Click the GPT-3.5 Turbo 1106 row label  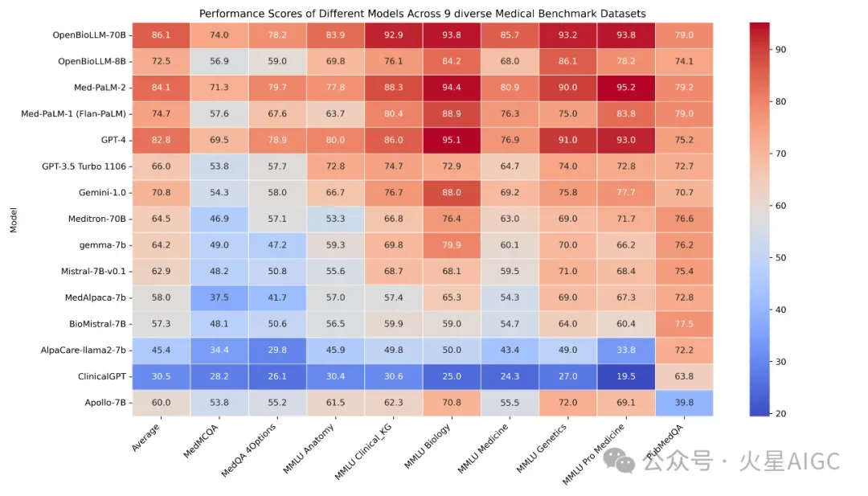(84, 166)
